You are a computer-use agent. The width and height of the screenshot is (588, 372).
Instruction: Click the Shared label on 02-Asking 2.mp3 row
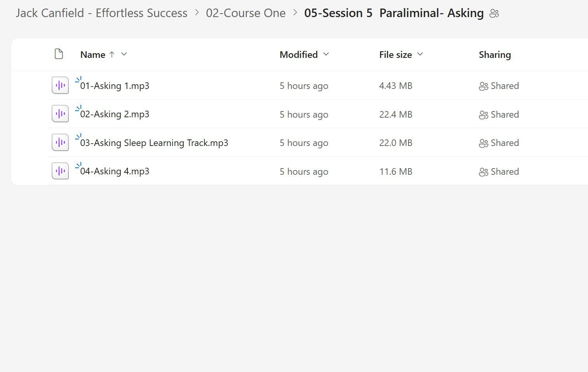505,114
